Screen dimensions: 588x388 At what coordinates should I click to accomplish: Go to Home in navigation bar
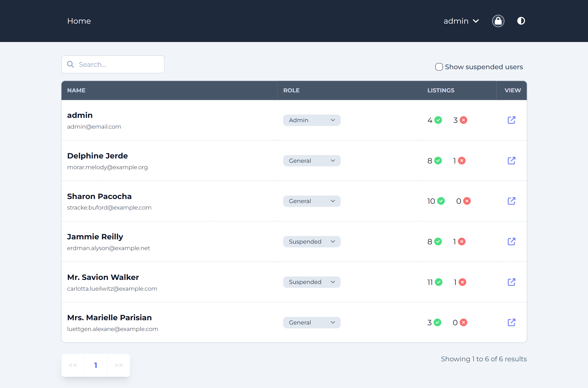click(x=79, y=21)
